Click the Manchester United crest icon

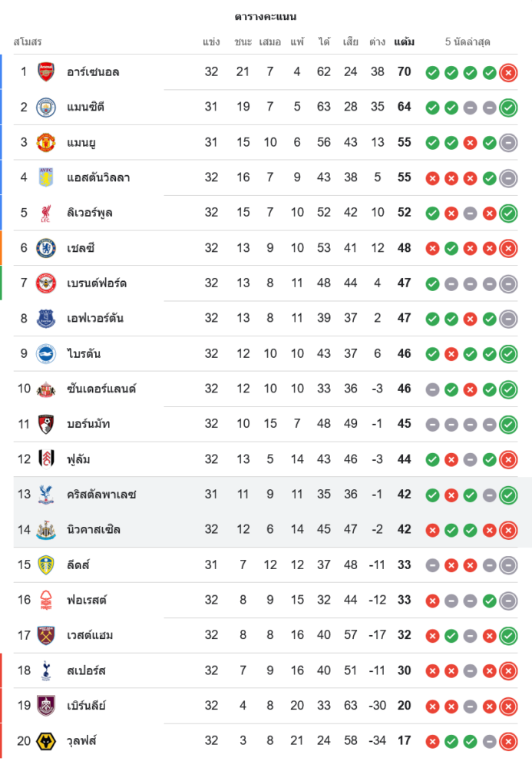pos(46,143)
